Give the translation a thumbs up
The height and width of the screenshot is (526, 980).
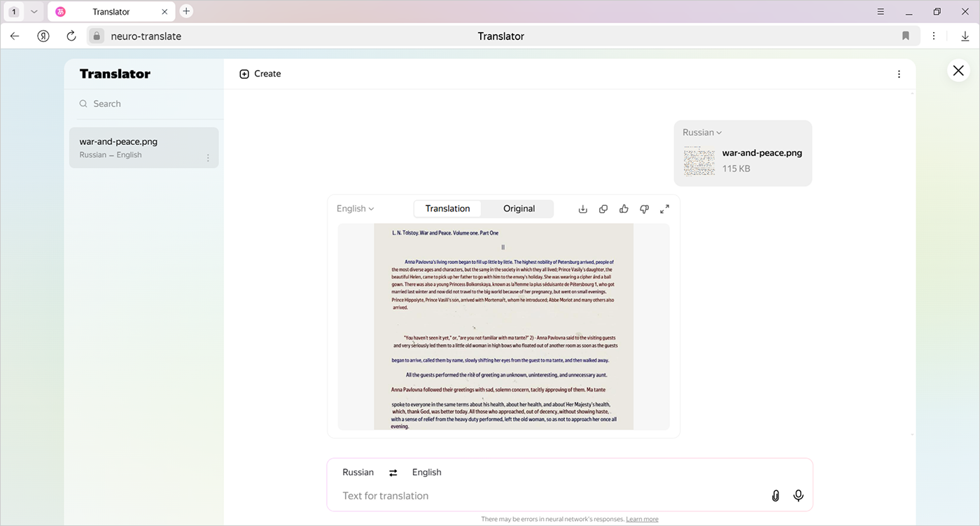point(624,209)
